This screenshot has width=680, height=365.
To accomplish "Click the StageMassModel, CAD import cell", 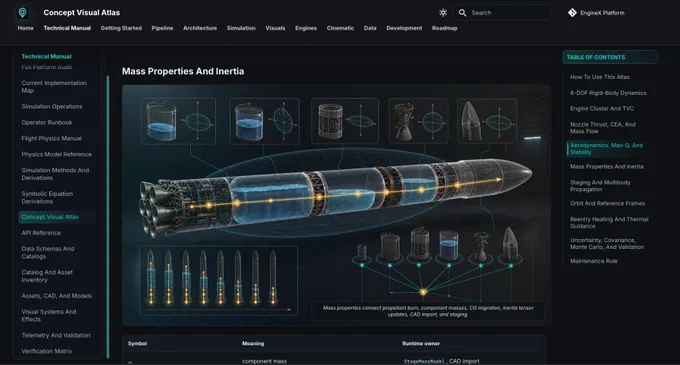I will (x=441, y=361).
